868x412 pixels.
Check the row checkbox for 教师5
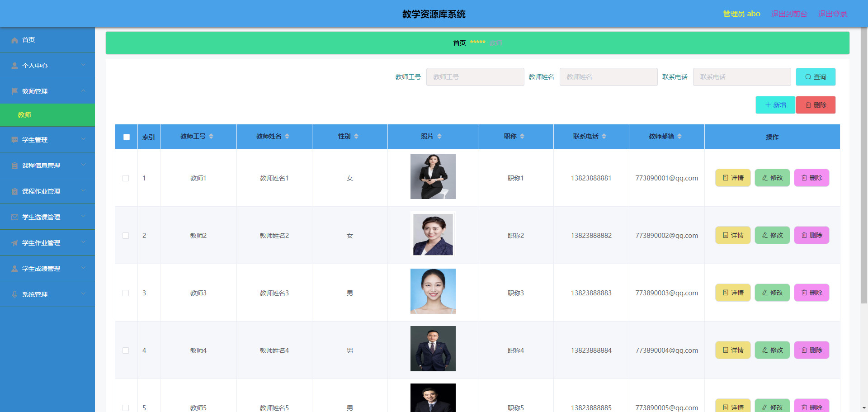click(126, 408)
